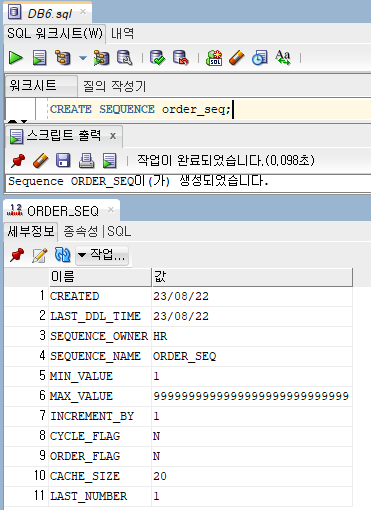Close the ORDER_SEQ tab

(111, 210)
